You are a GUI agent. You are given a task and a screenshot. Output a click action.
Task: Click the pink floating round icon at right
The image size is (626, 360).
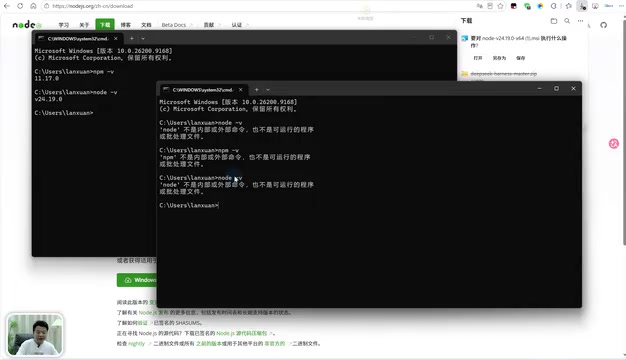point(614,143)
